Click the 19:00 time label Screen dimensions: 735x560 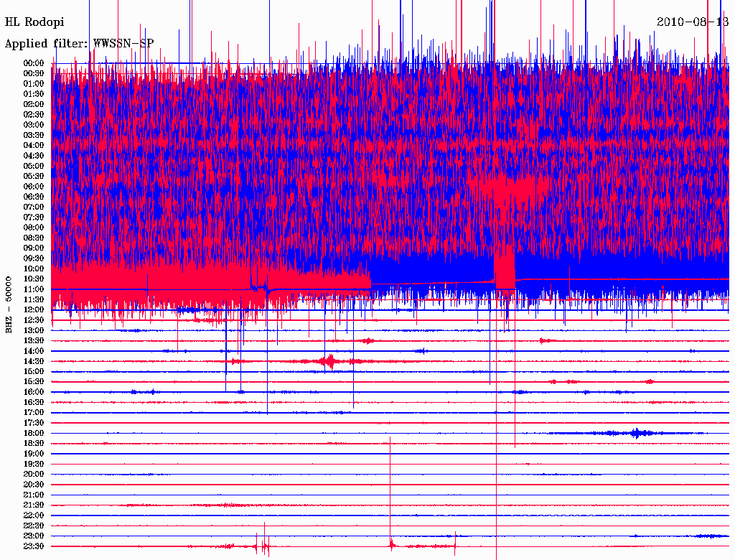(x=34, y=454)
